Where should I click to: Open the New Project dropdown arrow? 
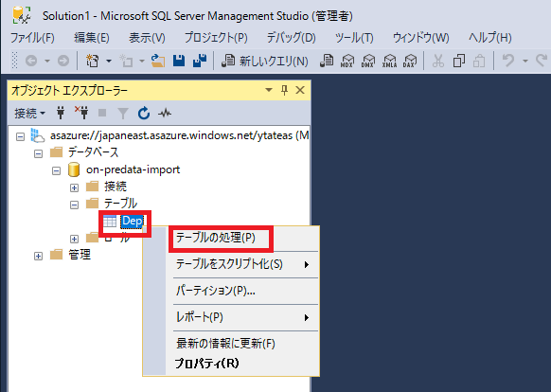click(109, 62)
